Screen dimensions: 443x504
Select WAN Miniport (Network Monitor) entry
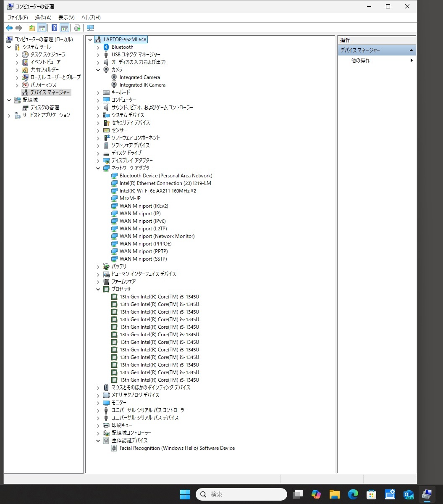(x=157, y=236)
